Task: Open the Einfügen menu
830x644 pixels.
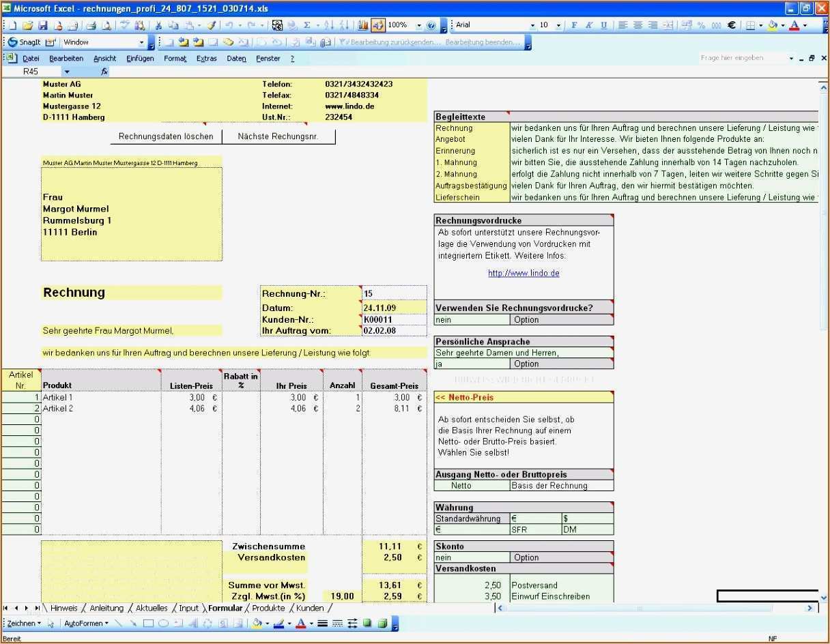Action: 140,59
